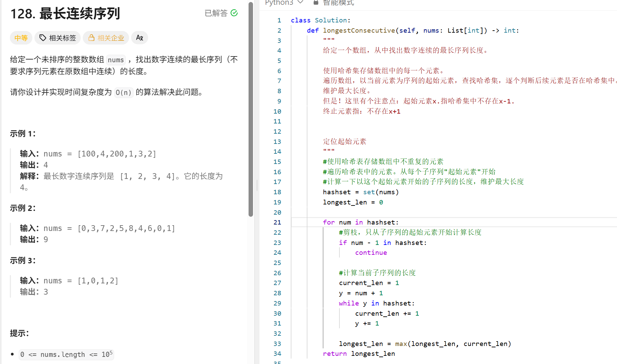Expand the 相关企业 companies section

(106, 38)
